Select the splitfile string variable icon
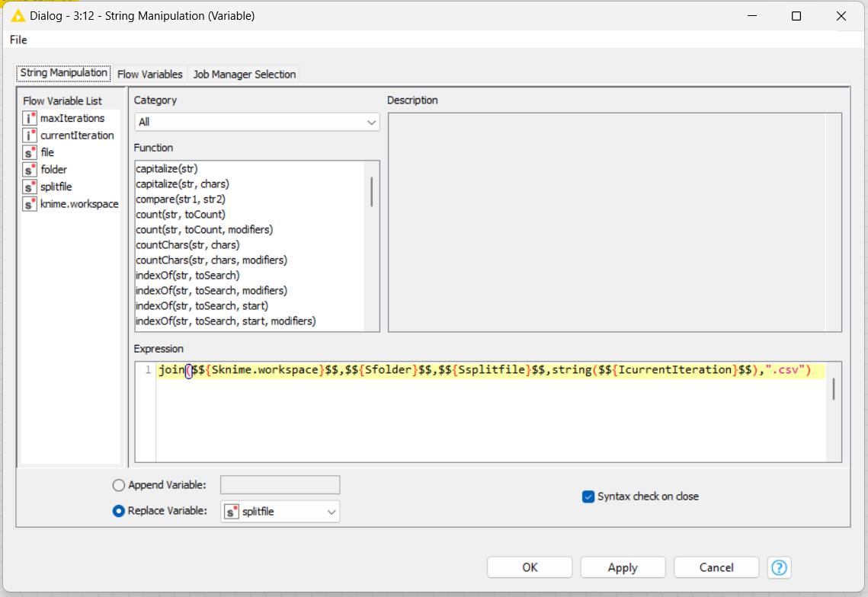The width and height of the screenshot is (868, 597). tap(30, 187)
